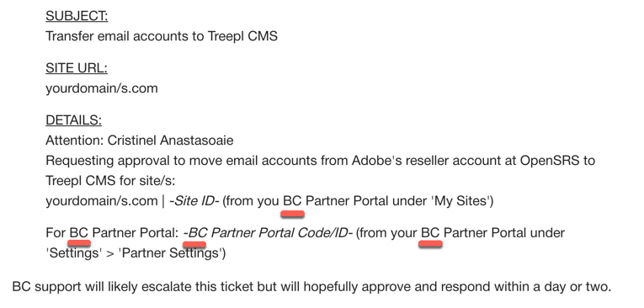Click the 'Partner Settings' quoted text
Screen dimensions: 644x308
169,253
